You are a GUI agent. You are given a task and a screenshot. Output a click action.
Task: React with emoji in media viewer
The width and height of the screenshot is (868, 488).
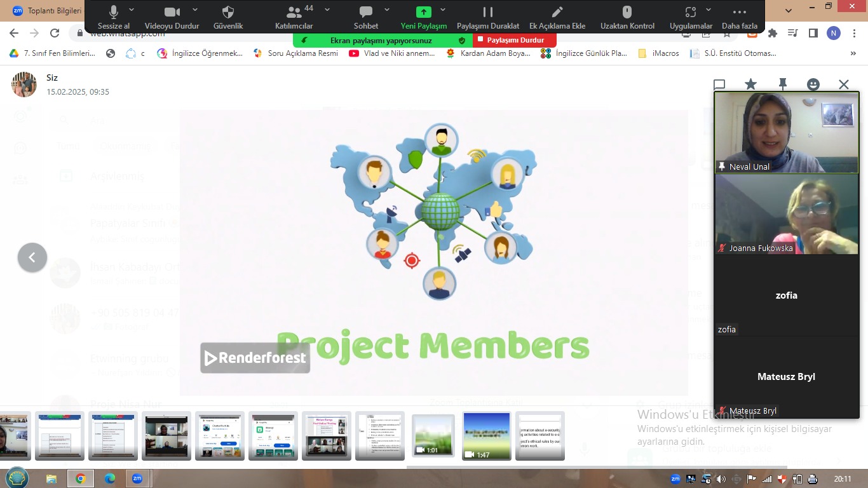click(x=813, y=85)
